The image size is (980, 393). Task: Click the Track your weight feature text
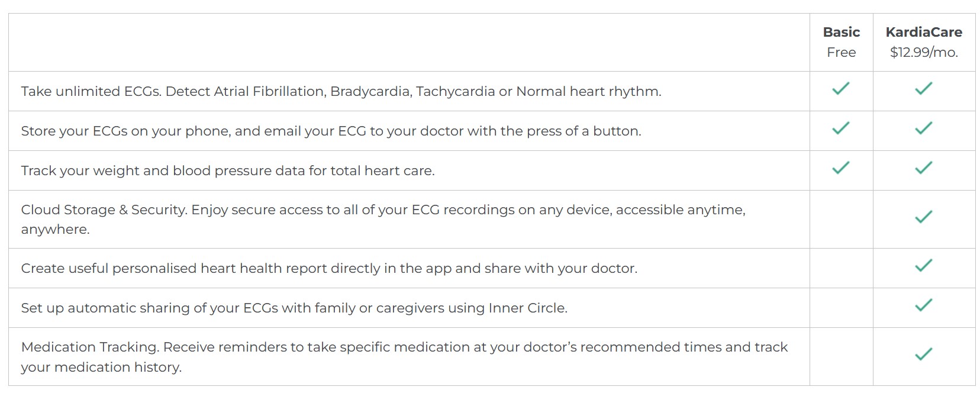tap(228, 170)
